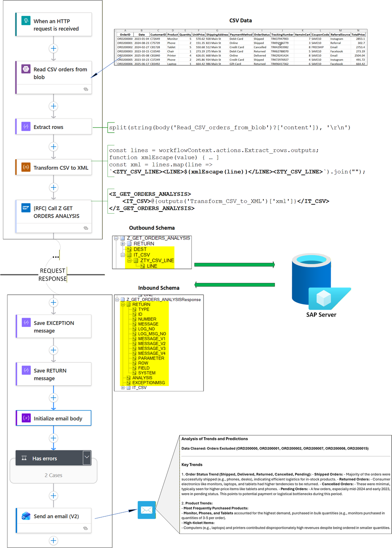Select EXCEPTIONMSG element in Inbound Schema

point(148,383)
